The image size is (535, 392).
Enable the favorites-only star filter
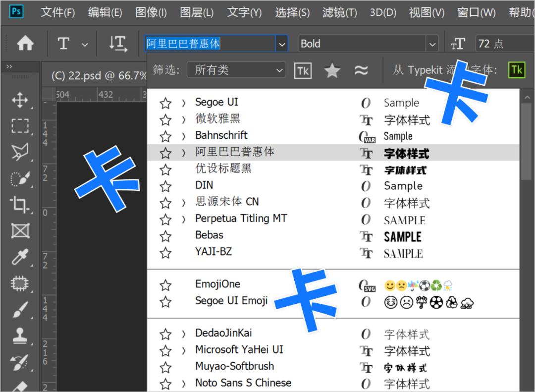tap(332, 70)
